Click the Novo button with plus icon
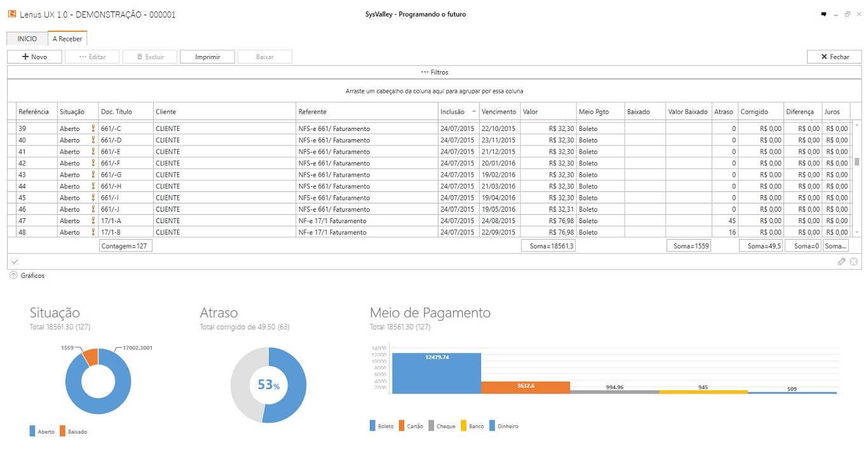Image resolution: width=868 pixels, height=466 pixels. click(x=35, y=57)
